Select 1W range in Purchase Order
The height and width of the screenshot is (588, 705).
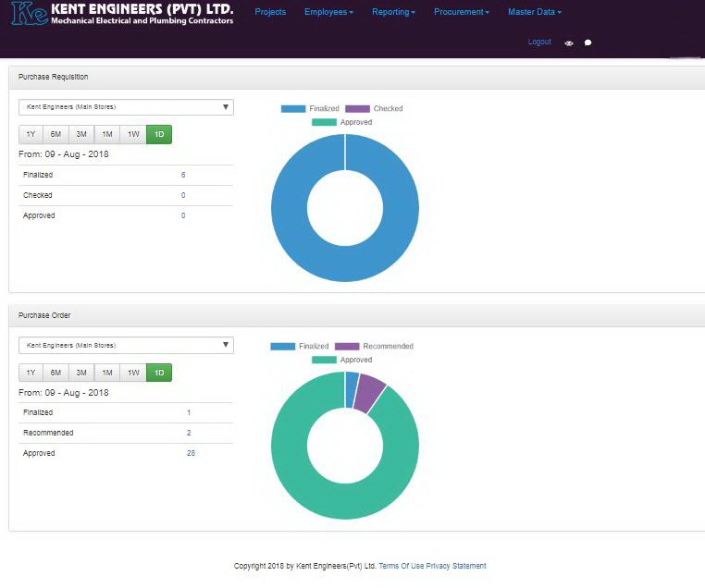[133, 372]
